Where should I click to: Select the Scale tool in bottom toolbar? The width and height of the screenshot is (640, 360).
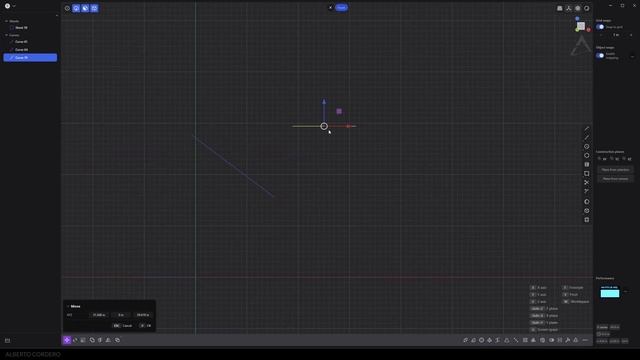pyautogui.click(x=83, y=340)
